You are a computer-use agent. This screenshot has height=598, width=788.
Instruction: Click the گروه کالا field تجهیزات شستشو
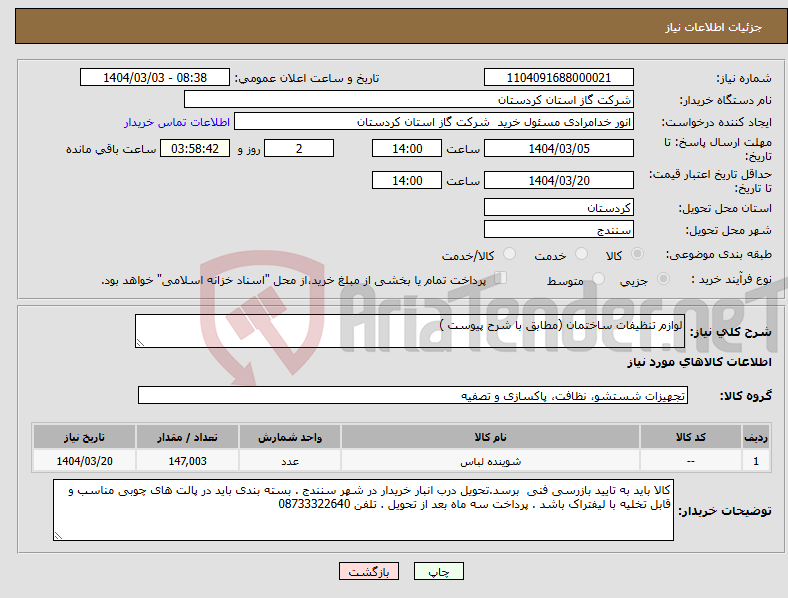tap(413, 395)
